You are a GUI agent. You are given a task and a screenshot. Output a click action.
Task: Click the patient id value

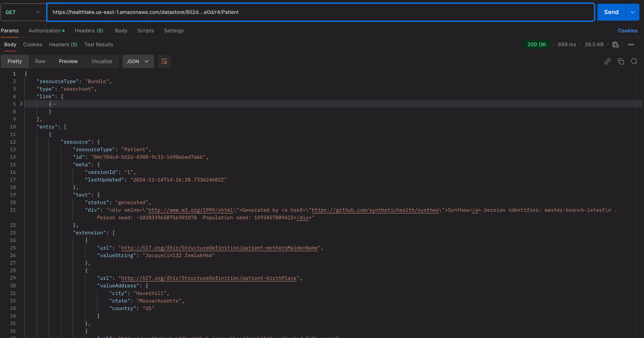(148, 157)
